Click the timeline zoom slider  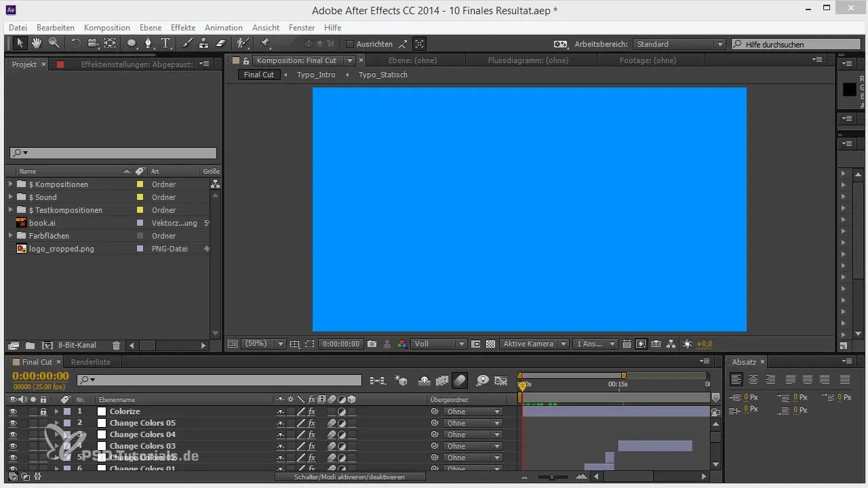pos(553,477)
